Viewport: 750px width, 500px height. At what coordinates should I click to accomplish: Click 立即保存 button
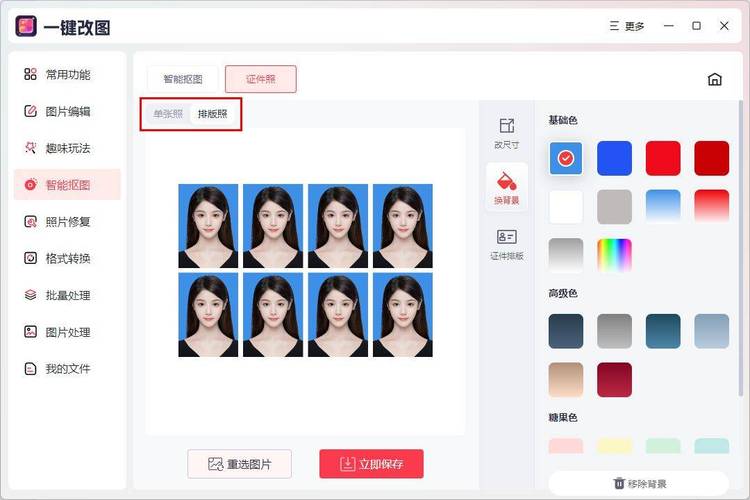pyautogui.click(x=371, y=464)
